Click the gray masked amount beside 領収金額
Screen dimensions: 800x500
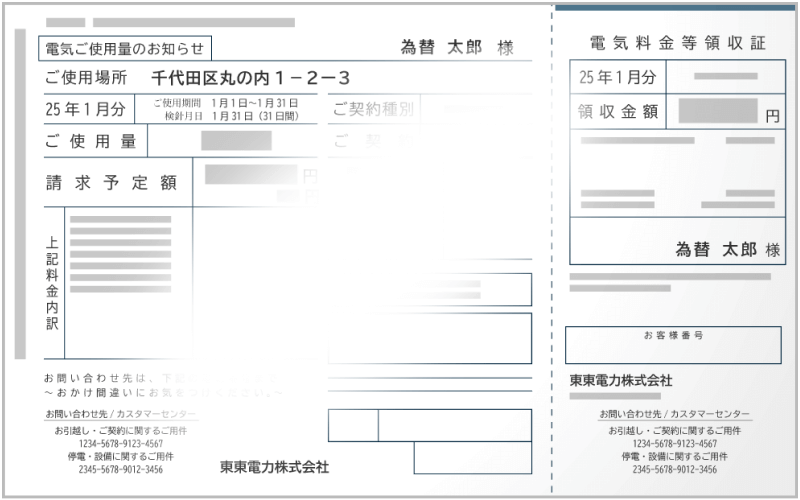[x=718, y=111]
